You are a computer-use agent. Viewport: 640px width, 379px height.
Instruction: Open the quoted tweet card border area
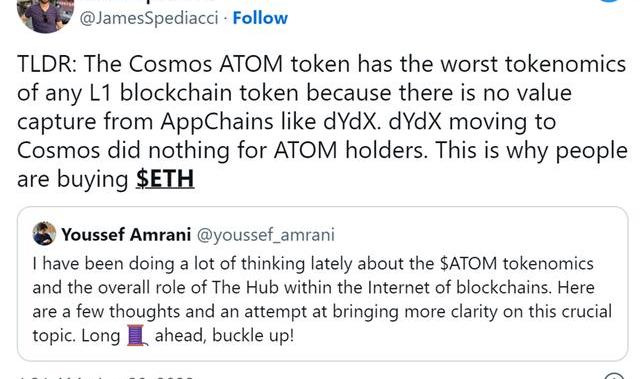(x=322, y=284)
